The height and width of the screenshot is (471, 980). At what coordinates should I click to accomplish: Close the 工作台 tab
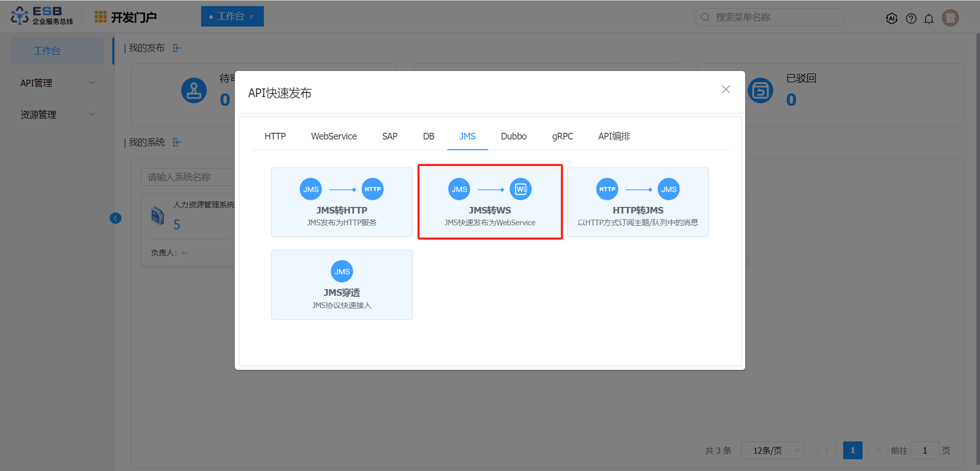coord(252,17)
